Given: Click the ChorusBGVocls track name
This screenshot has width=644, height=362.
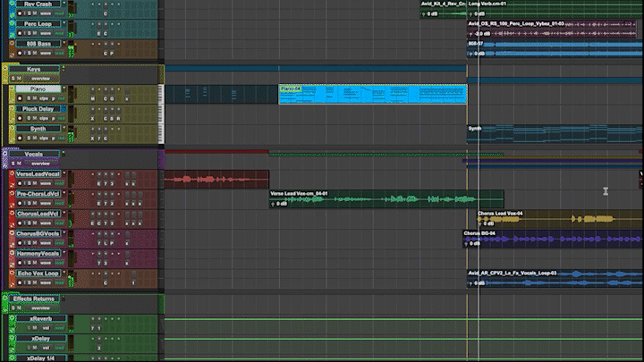Looking at the screenshot, I should (38, 233).
